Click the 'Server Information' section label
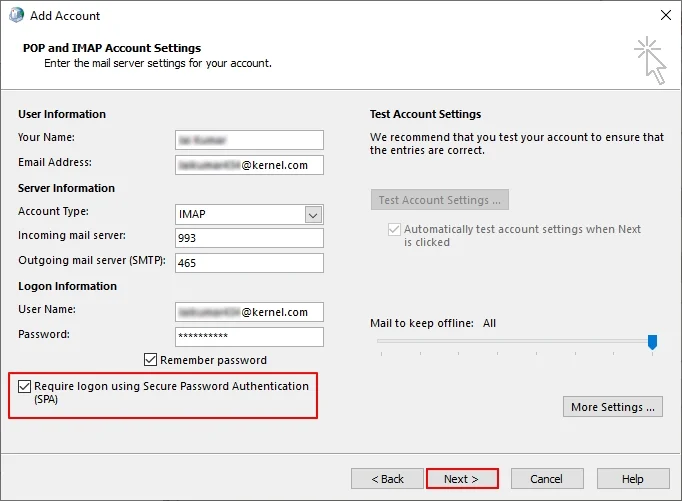 pyautogui.click(x=66, y=188)
